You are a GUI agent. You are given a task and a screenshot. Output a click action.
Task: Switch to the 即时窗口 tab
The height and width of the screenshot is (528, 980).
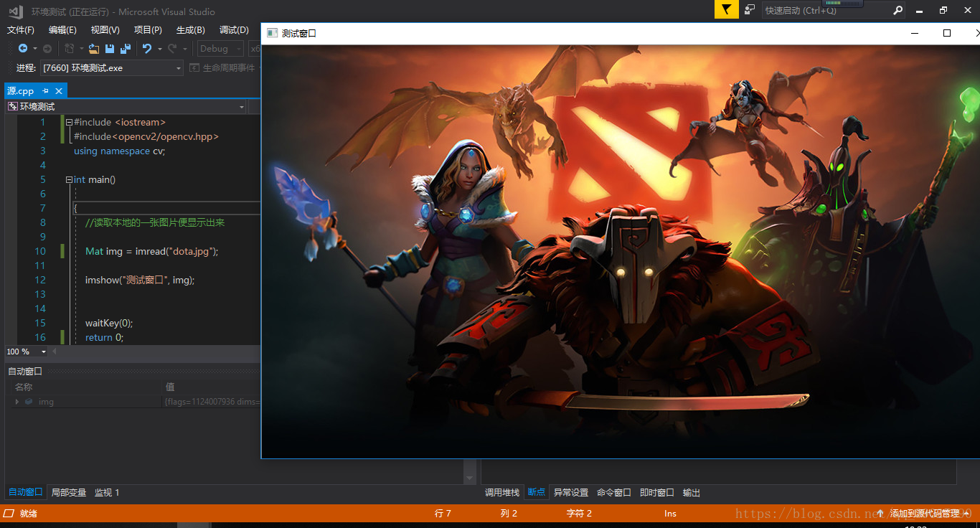click(x=657, y=492)
